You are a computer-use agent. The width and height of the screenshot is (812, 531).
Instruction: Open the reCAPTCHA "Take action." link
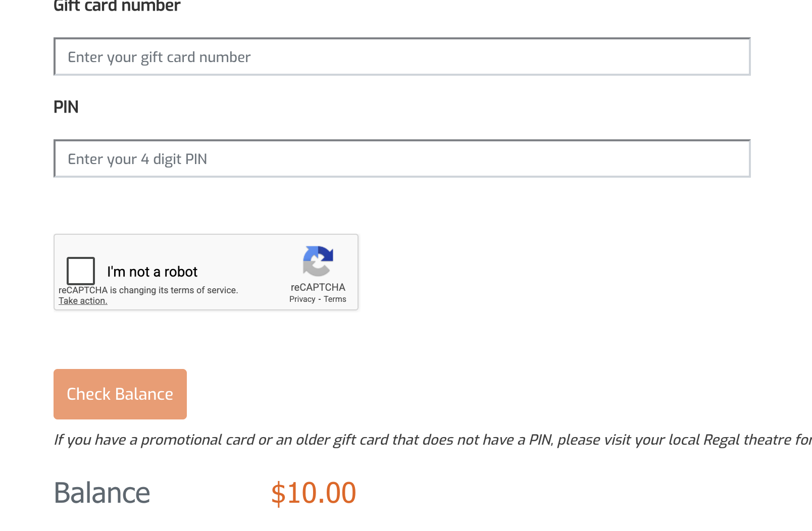click(83, 301)
